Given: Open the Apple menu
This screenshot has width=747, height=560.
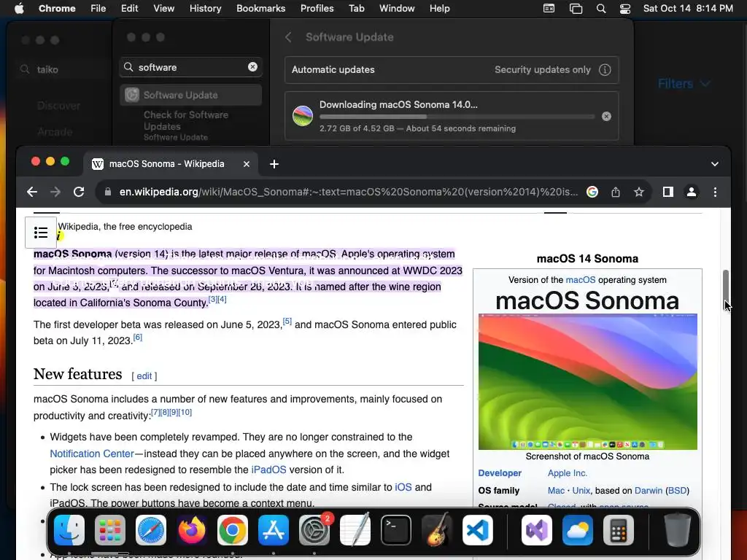Looking at the screenshot, I should (19, 9).
